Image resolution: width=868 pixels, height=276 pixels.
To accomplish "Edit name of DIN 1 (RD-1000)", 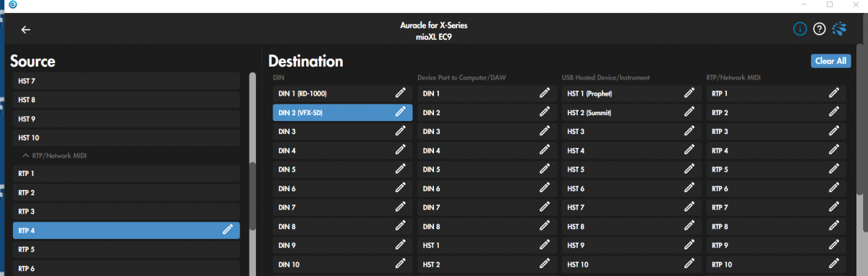I will 400,93.
